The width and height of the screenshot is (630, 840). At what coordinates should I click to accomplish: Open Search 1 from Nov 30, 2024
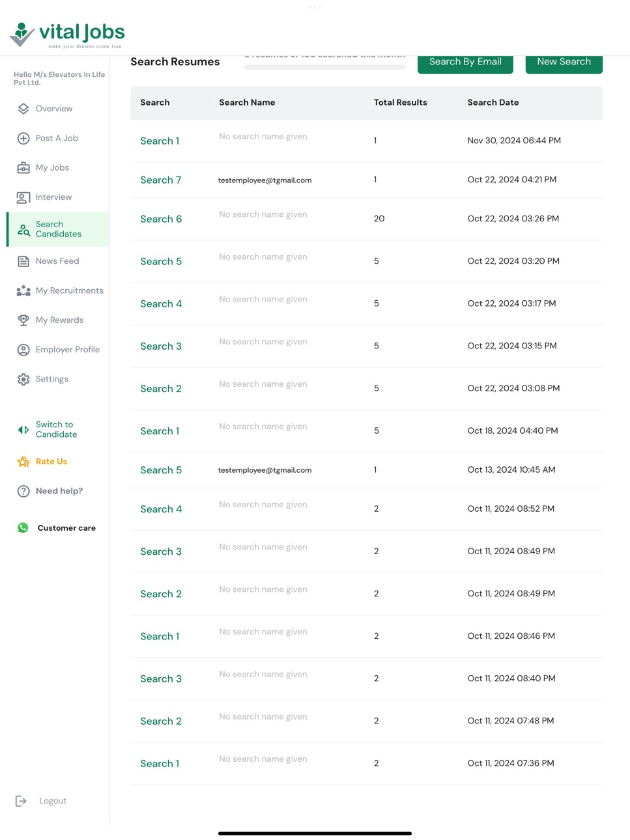(160, 141)
